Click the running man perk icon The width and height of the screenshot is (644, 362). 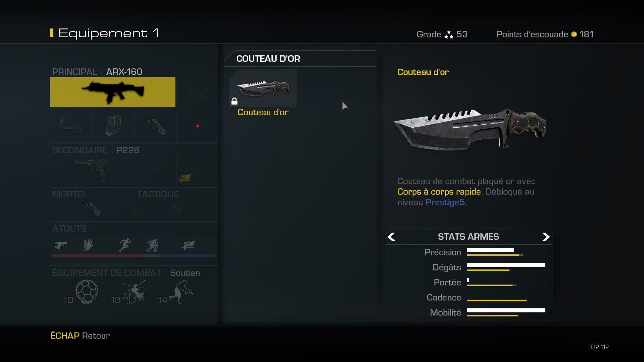[x=125, y=245]
